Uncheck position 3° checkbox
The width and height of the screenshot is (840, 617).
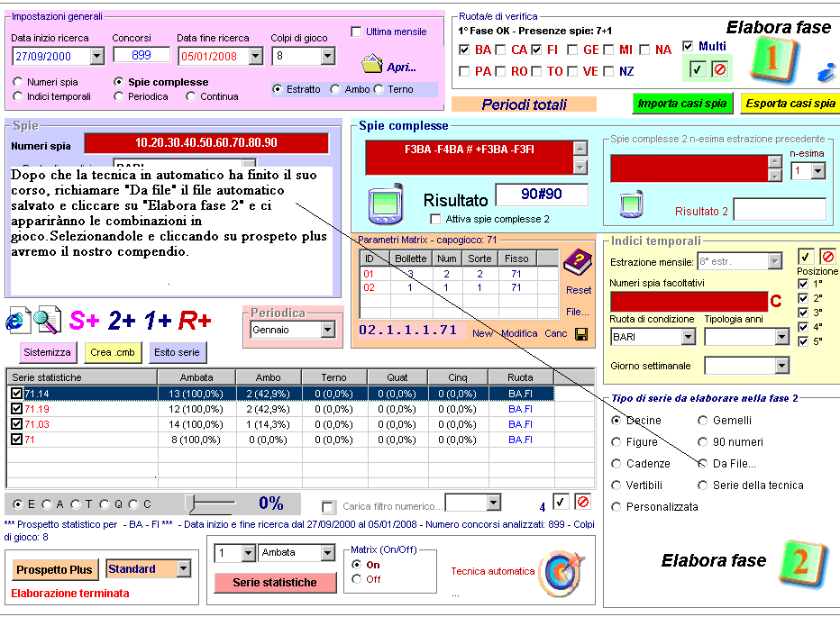coord(803,313)
